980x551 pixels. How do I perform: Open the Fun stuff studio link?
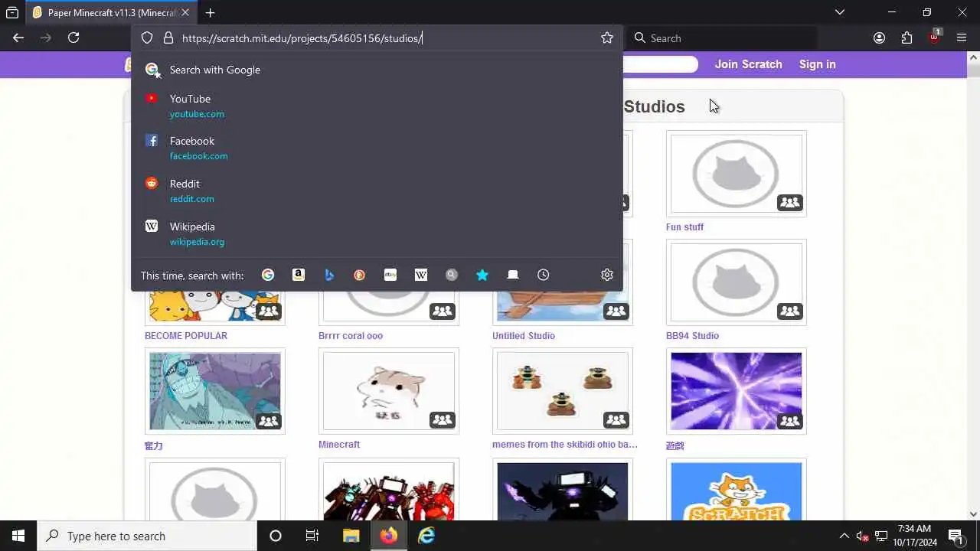(684, 227)
